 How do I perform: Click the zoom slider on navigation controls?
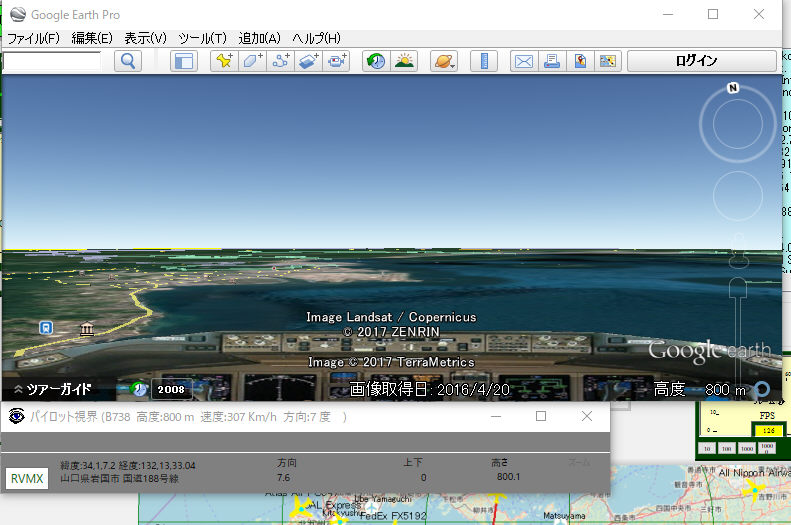pos(738,300)
